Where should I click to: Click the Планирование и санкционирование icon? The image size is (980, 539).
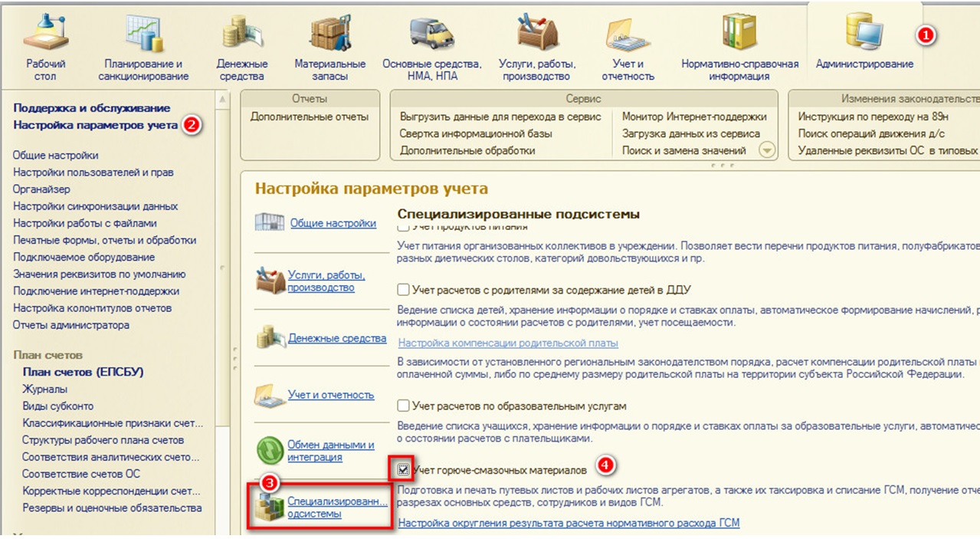pyautogui.click(x=143, y=32)
